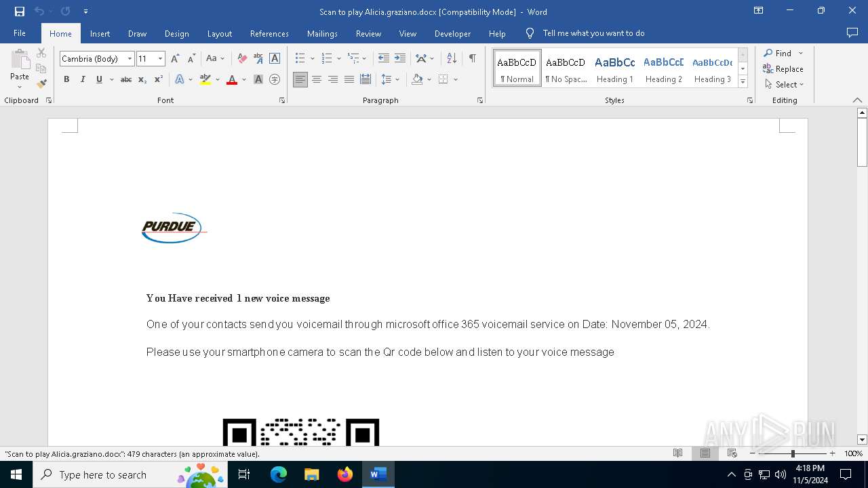Open Task View on the taskbar
868x488 pixels.
(x=244, y=474)
